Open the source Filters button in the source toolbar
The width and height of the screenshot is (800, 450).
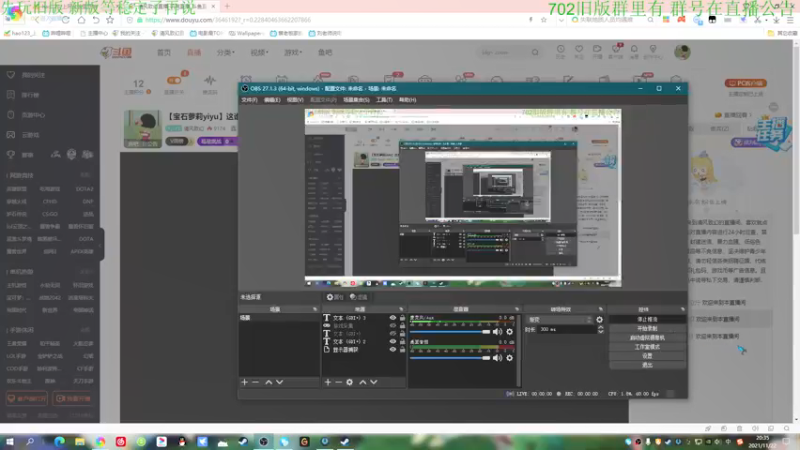point(359,297)
